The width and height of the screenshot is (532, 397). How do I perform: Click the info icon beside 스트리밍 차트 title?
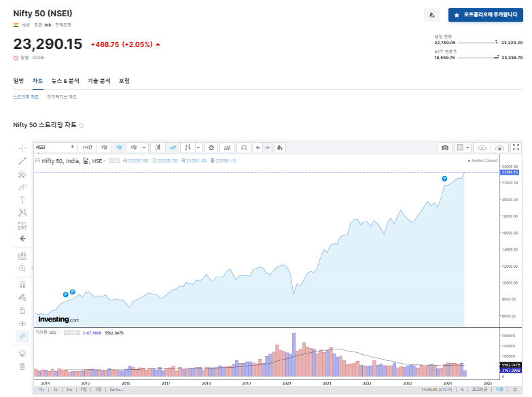coord(81,125)
